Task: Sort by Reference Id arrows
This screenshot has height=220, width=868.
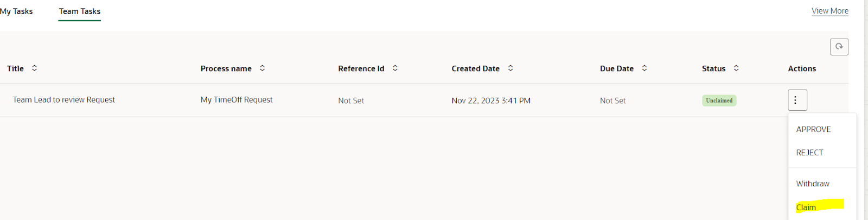Action: [x=395, y=68]
